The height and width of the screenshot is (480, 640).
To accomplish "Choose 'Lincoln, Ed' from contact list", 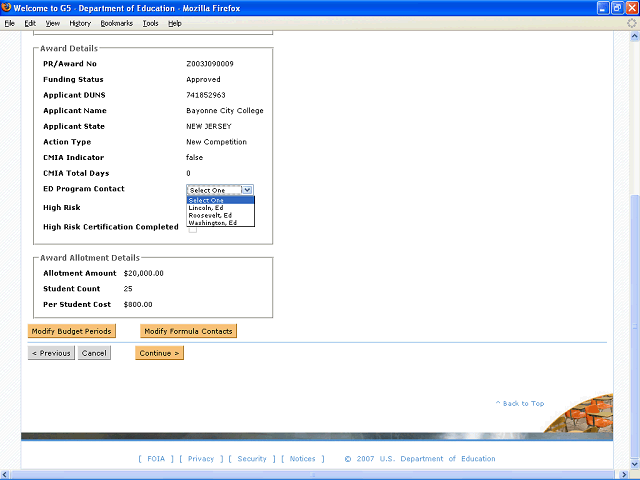I will (x=220, y=208).
